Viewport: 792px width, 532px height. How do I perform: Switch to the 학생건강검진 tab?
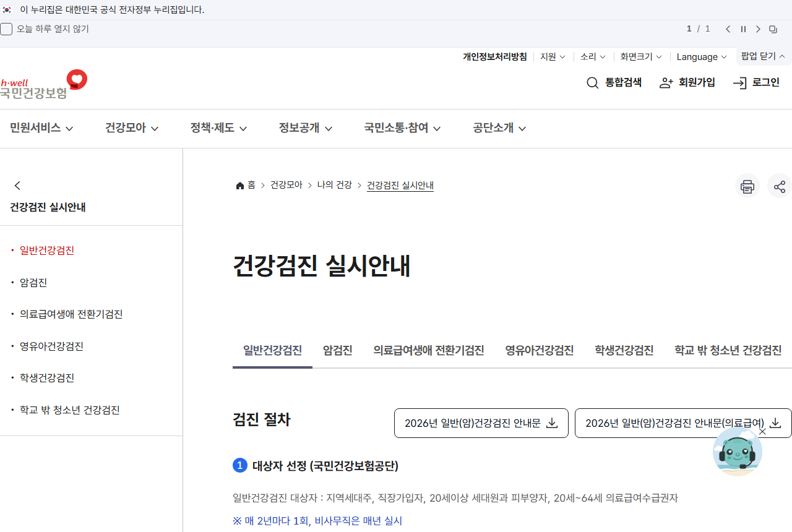(x=624, y=351)
